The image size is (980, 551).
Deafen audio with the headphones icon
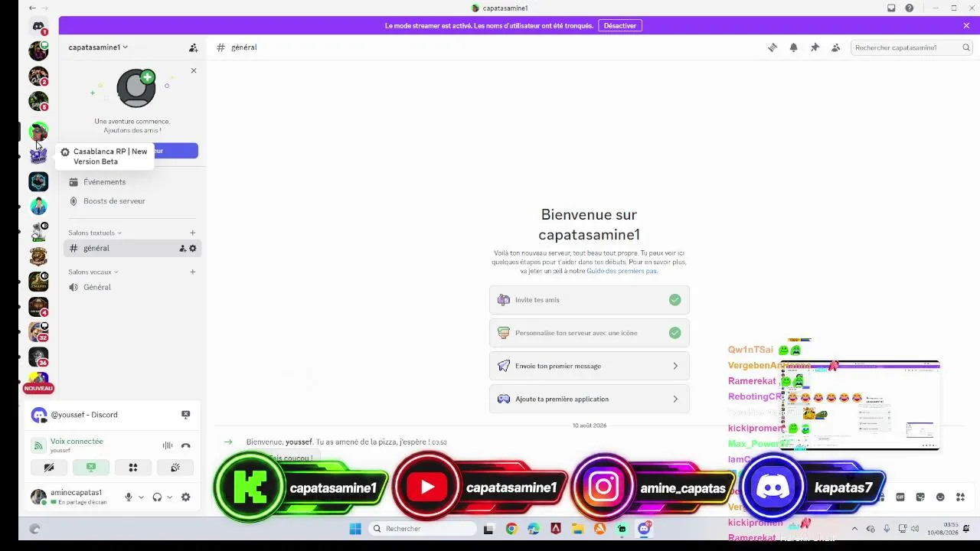pyautogui.click(x=157, y=497)
